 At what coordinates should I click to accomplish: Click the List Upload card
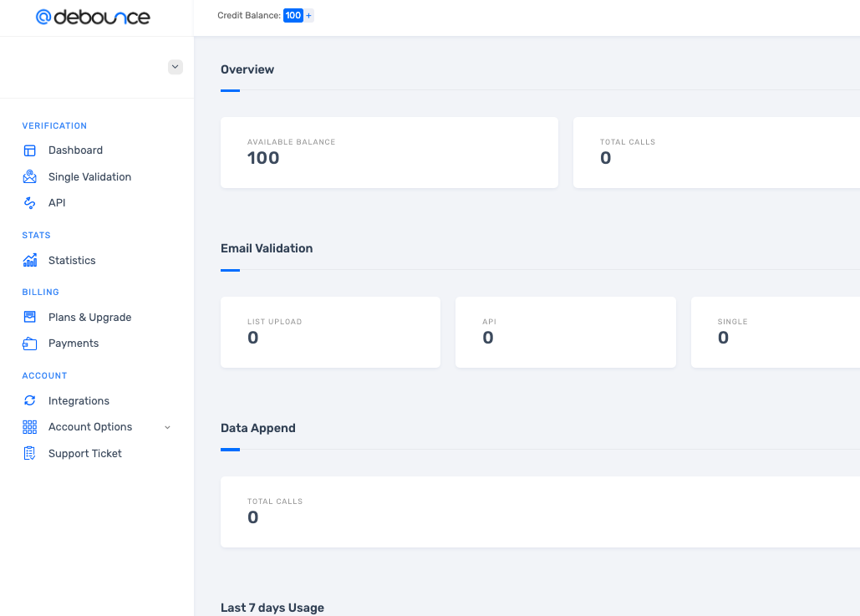point(330,333)
